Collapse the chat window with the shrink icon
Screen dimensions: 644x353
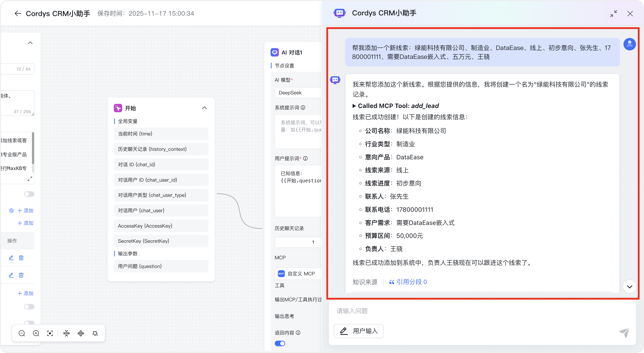click(614, 14)
